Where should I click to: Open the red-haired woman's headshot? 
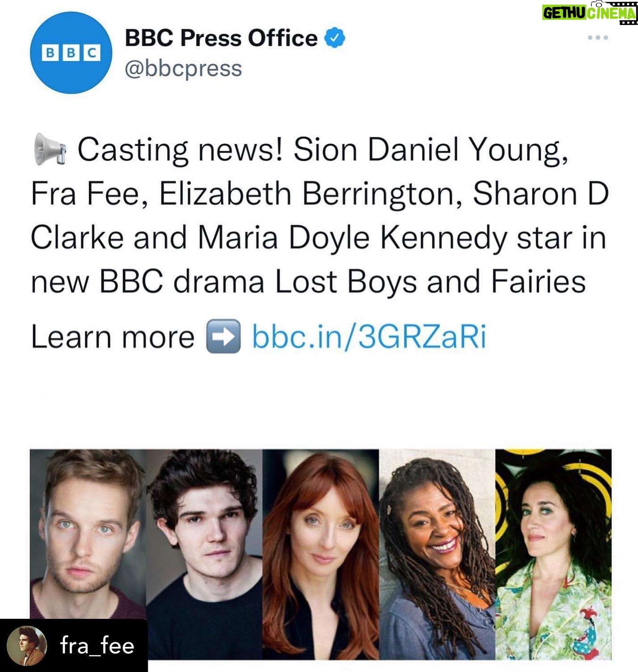point(321,554)
